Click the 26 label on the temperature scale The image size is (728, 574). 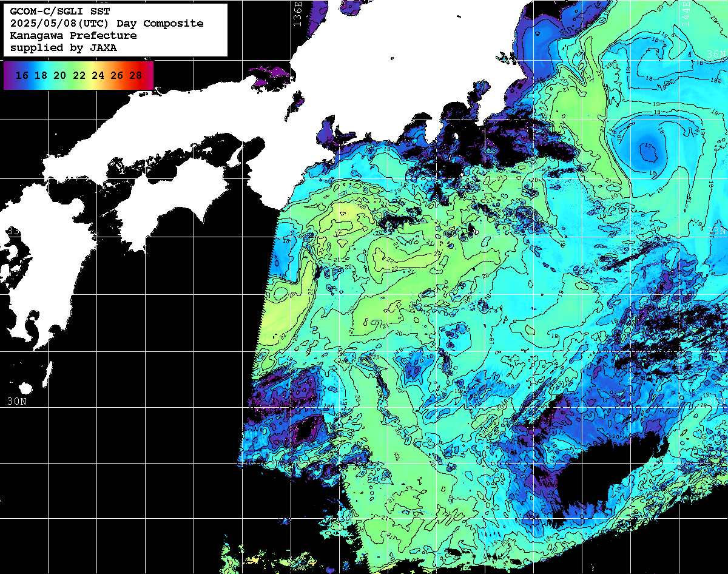coord(116,75)
